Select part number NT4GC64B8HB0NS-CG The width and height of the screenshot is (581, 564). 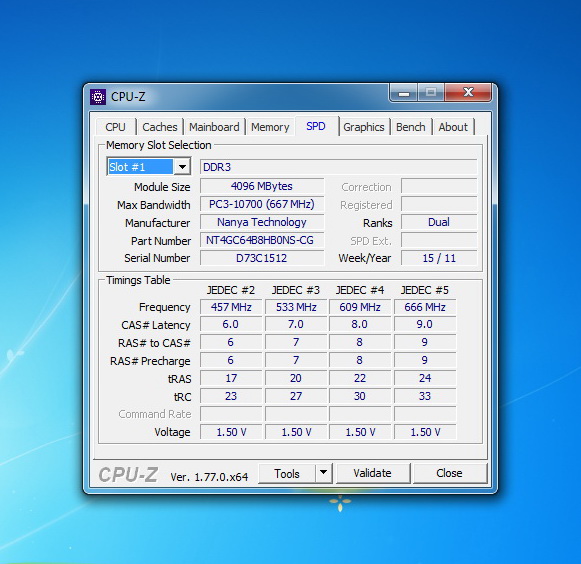262,240
